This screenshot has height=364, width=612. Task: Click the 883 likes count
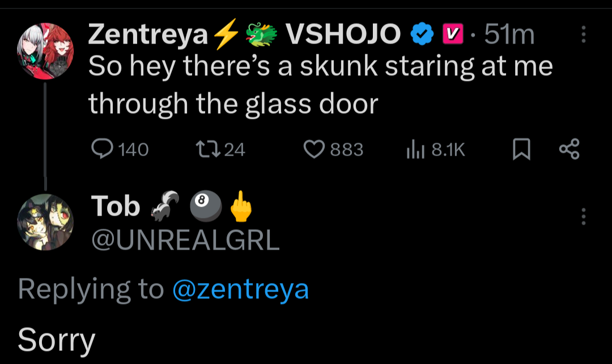pos(346,149)
